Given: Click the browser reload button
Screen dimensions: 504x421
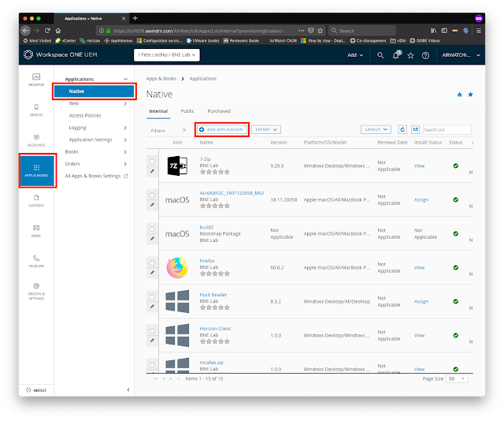Looking at the screenshot, I should pos(47,31).
